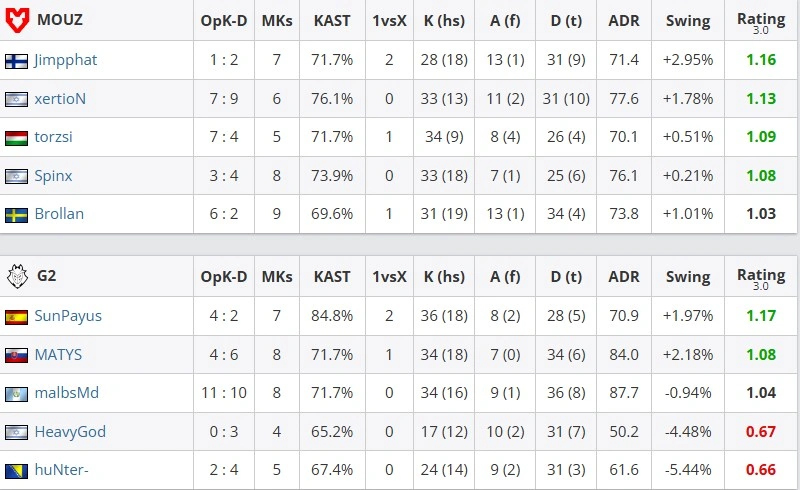Open xertioN's player profile link
Screen dimensions: 800x490
click(60, 99)
